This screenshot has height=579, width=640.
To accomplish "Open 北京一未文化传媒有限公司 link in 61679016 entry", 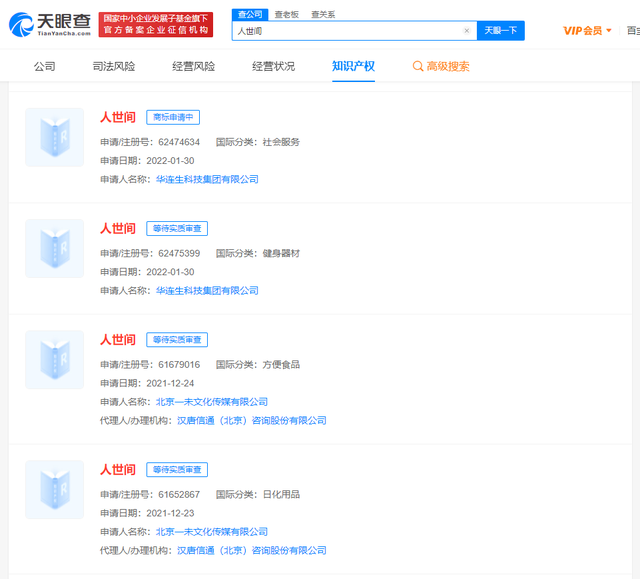I will coord(212,402).
